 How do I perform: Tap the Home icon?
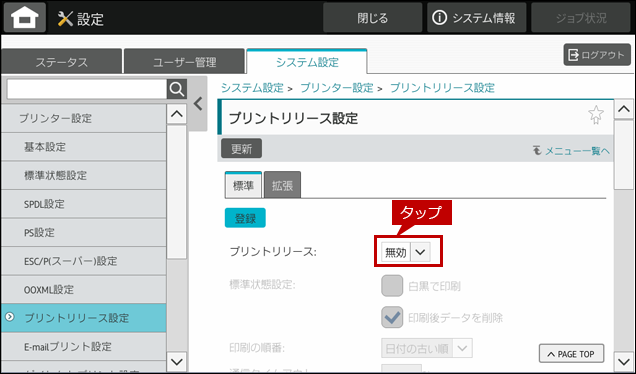coord(25,17)
